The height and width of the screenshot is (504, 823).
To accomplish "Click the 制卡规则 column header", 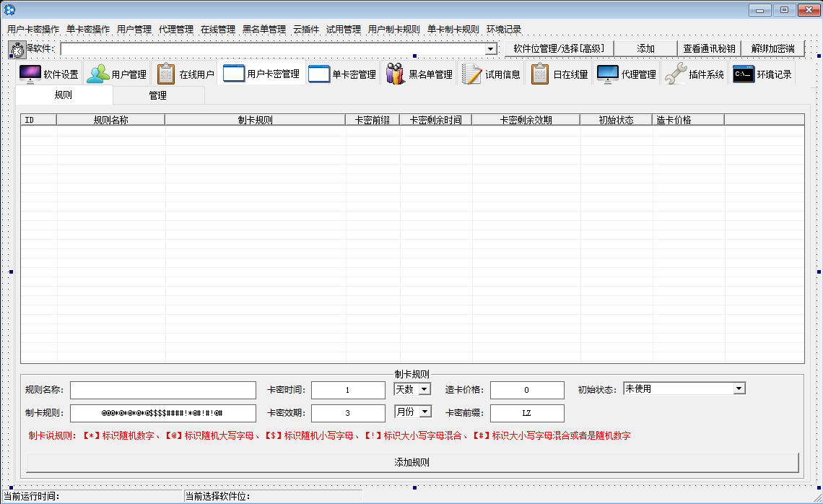I will [255, 120].
